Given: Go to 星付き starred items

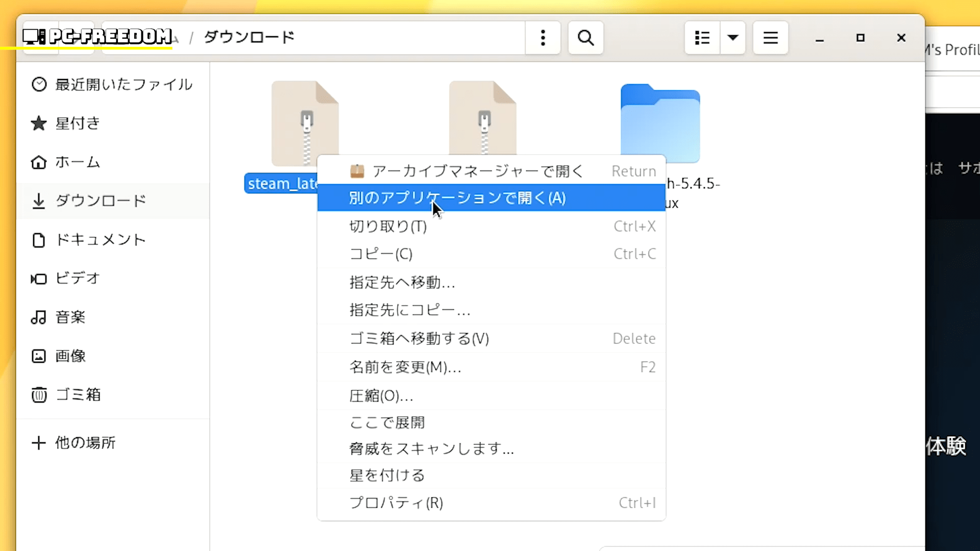Looking at the screenshot, I should coord(77,123).
